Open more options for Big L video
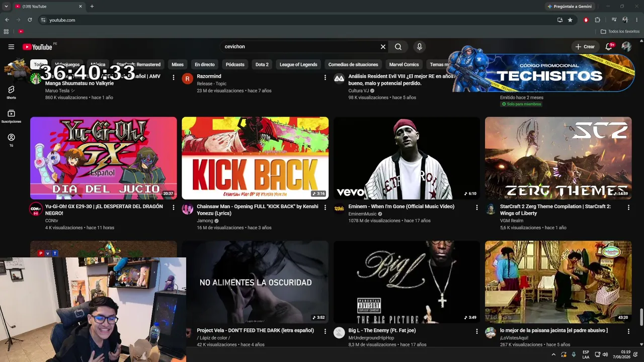Viewport: 644px width, 362px height. [477, 331]
